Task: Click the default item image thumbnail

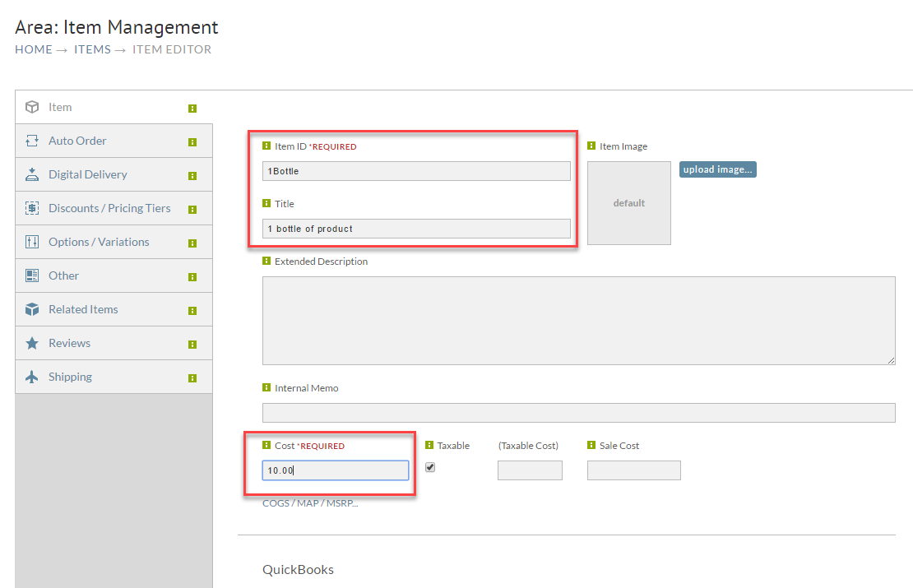Action: pos(629,203)
